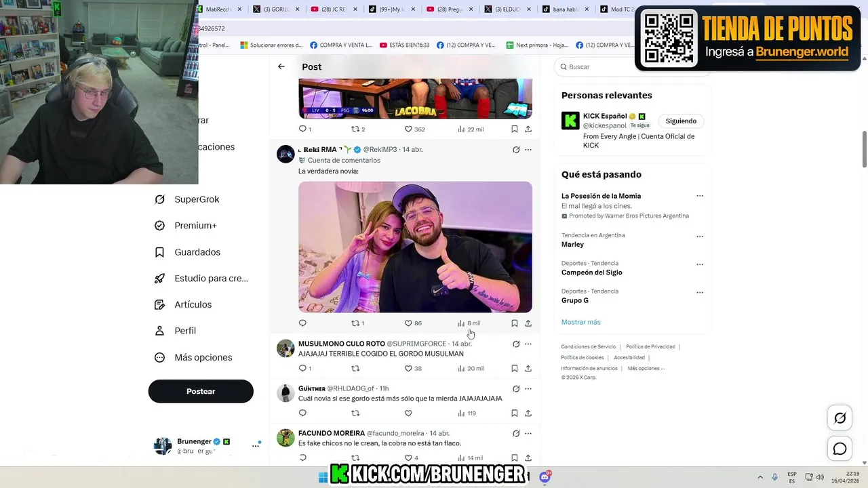
Task: Click the Buscar search field
Action: [x=631, y=66]
